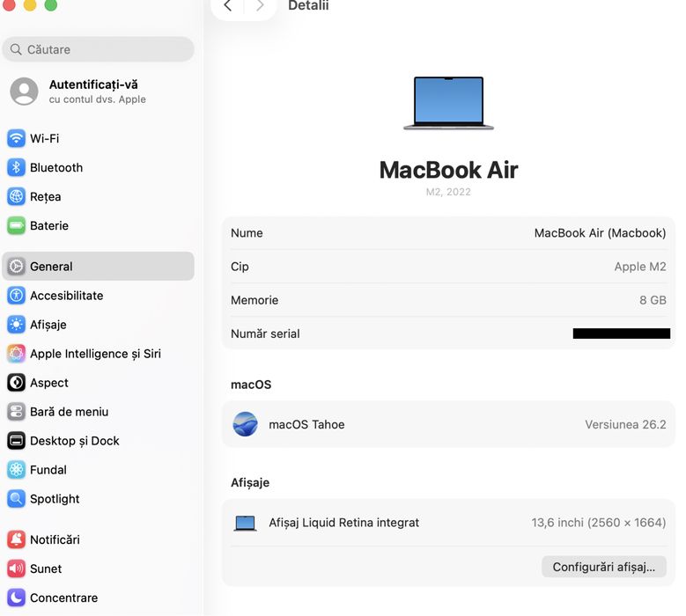
Task: Click the macOS Tahoe label
Action: click(306, 424)
